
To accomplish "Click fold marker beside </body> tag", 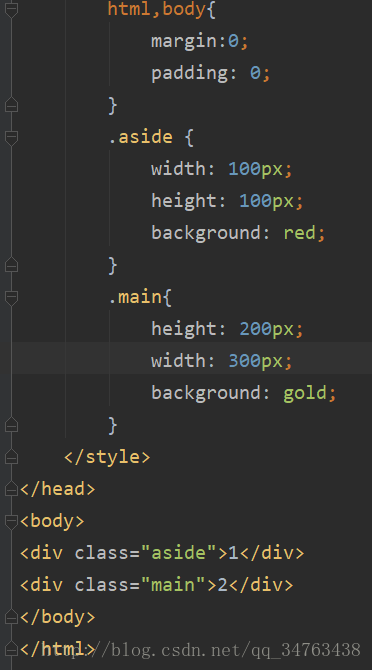I will tap(12, 617).
